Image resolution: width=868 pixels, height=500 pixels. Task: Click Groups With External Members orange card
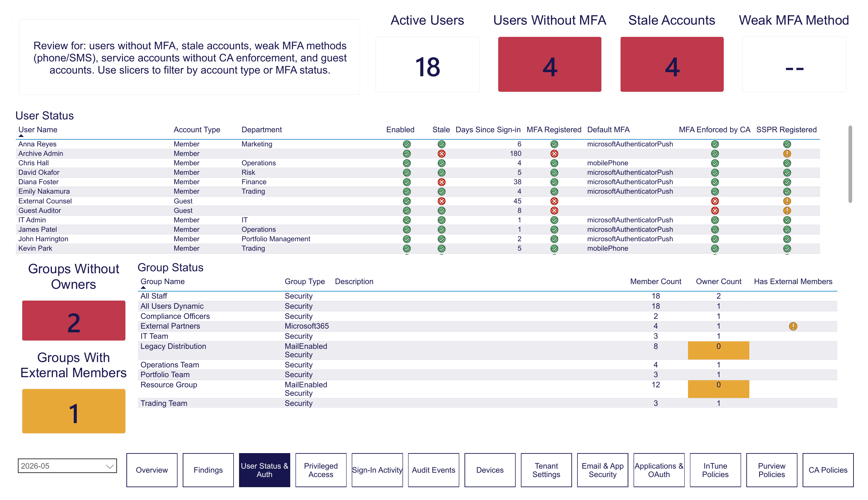(x=74, y=411)
